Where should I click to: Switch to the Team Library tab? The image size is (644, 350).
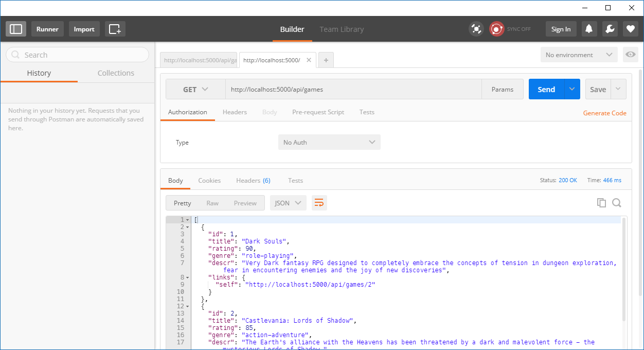click(342, 29)
